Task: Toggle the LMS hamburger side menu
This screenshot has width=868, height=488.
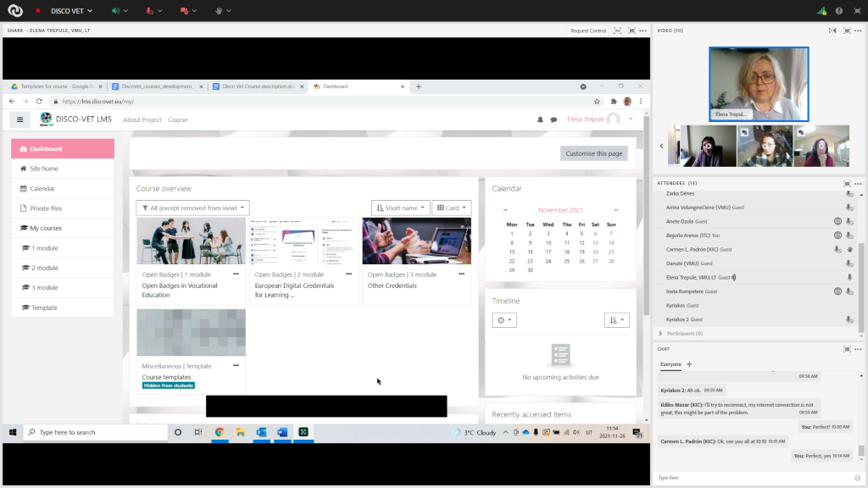Action: 20,119
